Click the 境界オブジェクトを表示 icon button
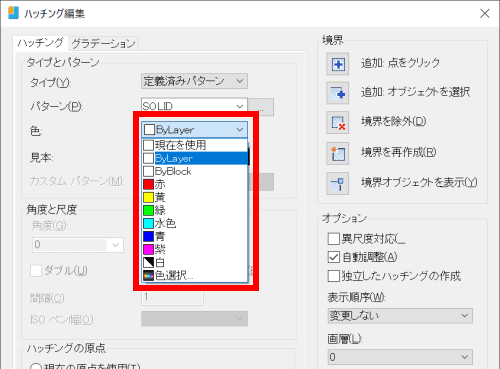Screen dimensions: 500x369 coord(338,183)
